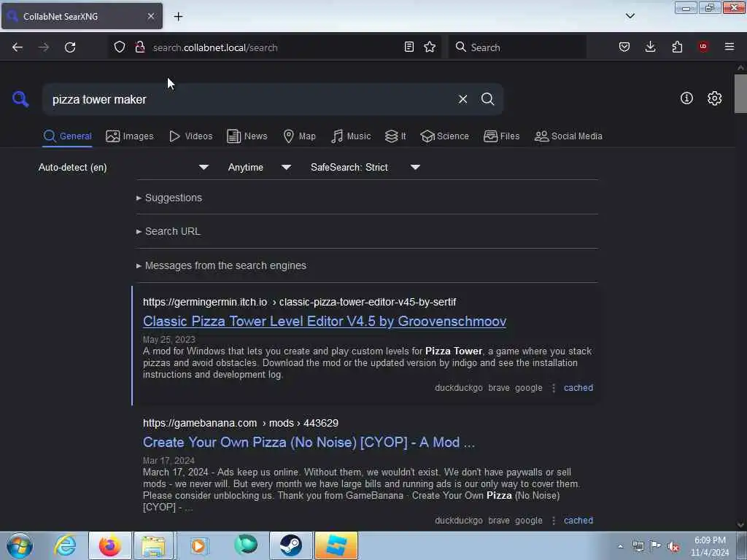747x560 pixels.
Task: Launch Internet Explorer from taskbar
Action: (65, 545)
